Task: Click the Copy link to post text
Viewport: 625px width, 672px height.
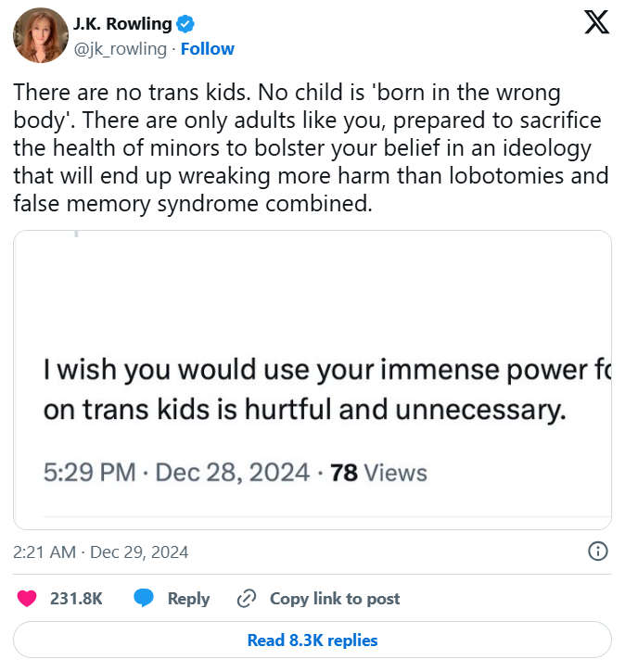Action: 335,599
